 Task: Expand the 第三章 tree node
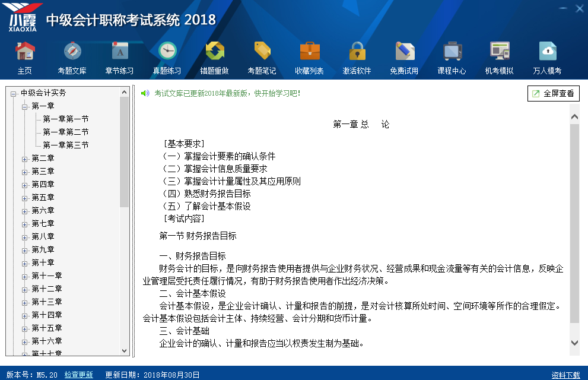(24, 172)
